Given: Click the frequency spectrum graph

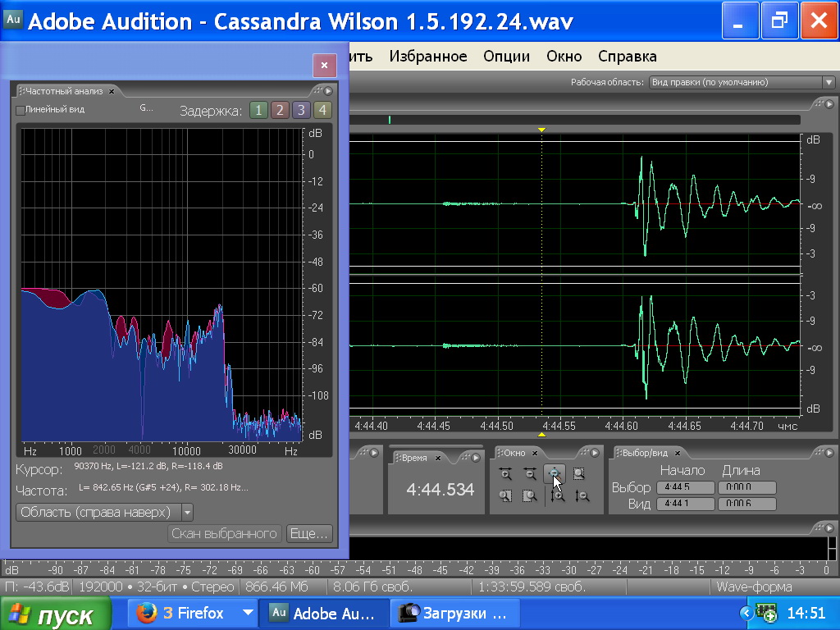Looking at the screenshot, I should pos(162,285).
